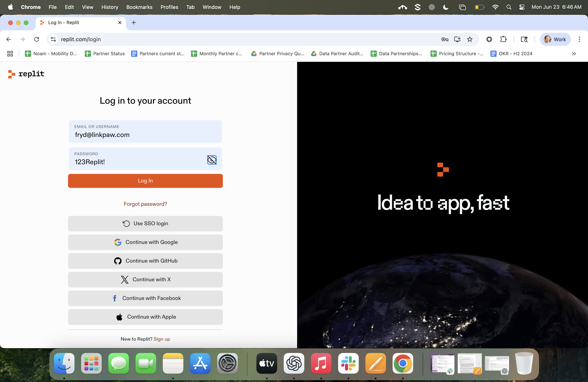Click the Replit logo at top left
The width and height of the screenshot is (588, 382).
point(26,74)
